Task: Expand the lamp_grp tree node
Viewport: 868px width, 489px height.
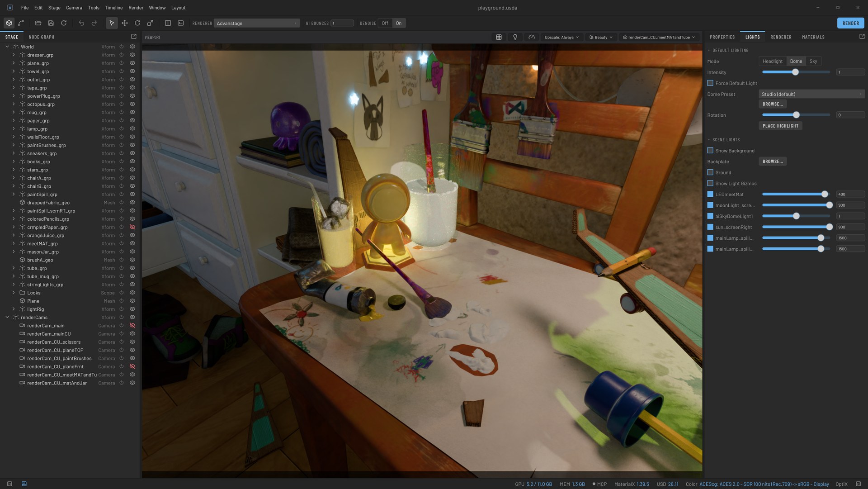Action: [14, 128]
